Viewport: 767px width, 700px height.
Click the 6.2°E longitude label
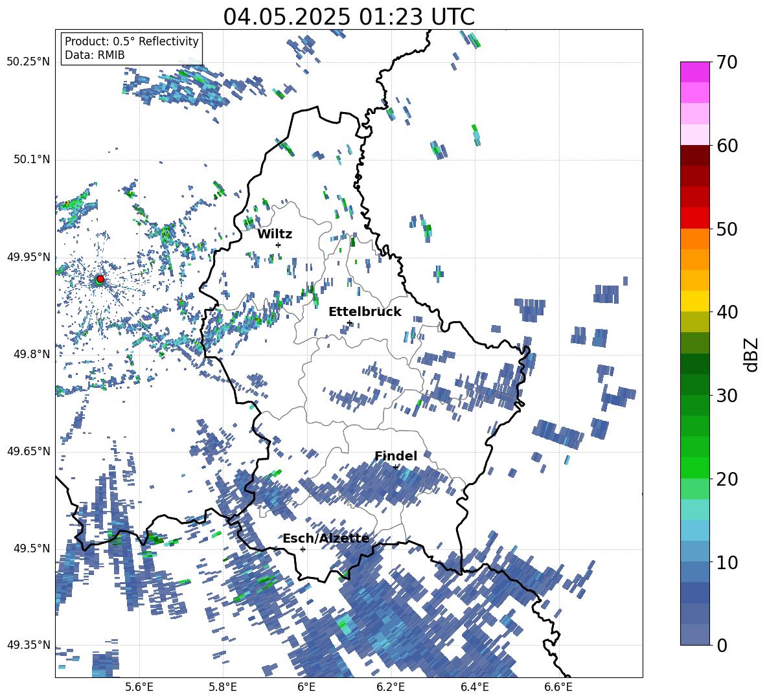click(391, 688)
